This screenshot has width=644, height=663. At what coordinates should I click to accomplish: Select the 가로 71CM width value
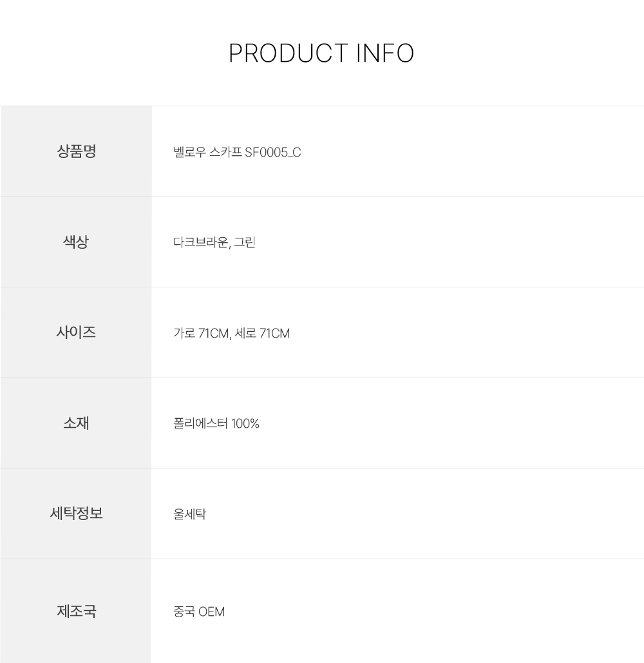(201, 334)
